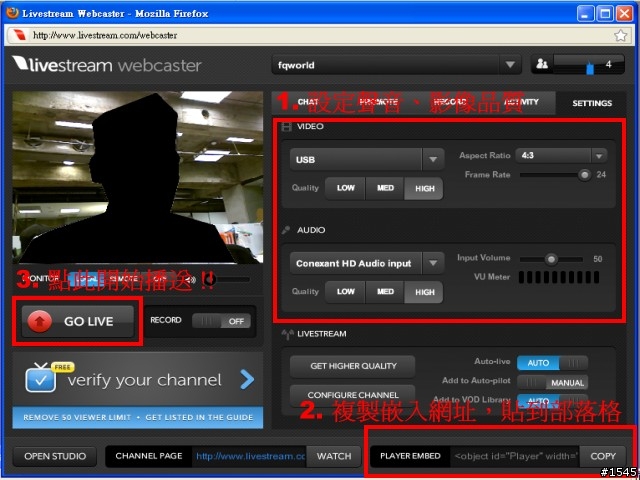
Task: Switch to the ACTIVITY tab
Action: 521,102
